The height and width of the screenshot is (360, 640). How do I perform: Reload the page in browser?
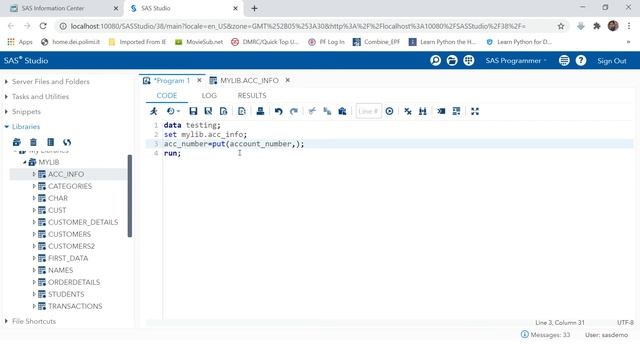tap(43, 26)
